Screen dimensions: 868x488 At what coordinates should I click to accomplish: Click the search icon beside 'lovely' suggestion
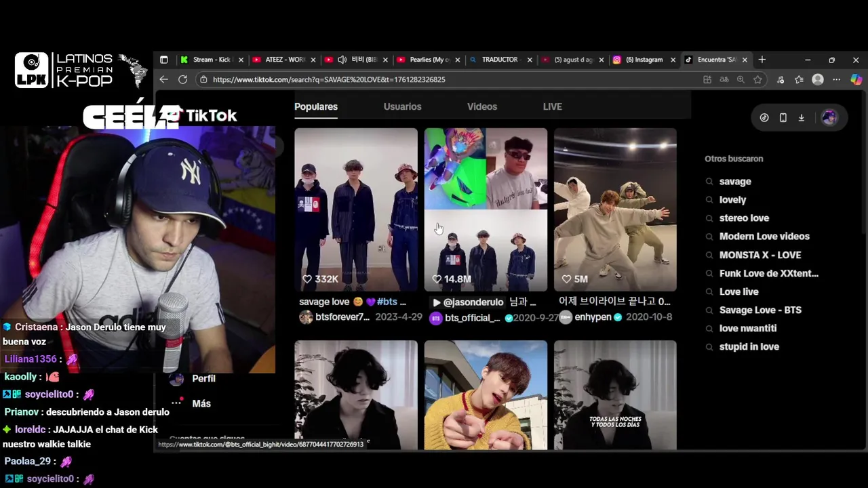(x=709, y=200)
